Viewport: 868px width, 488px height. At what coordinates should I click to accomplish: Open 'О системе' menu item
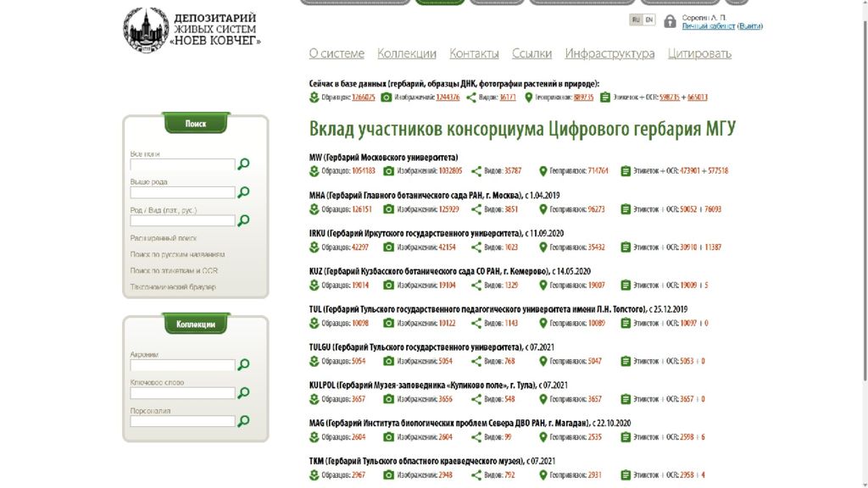click(337, 53)
